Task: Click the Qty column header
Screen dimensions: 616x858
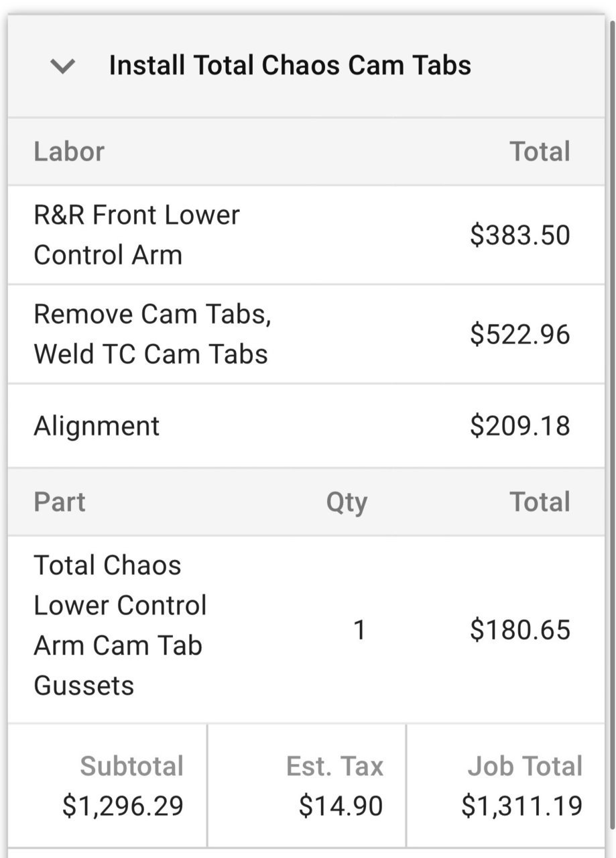Action: [347, 502]
